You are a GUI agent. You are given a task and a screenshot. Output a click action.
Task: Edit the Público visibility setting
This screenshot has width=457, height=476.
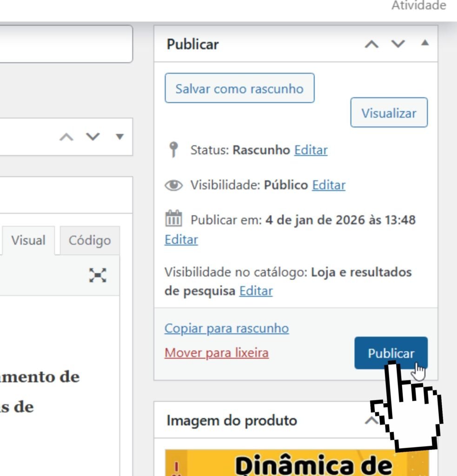pos(328,185)
